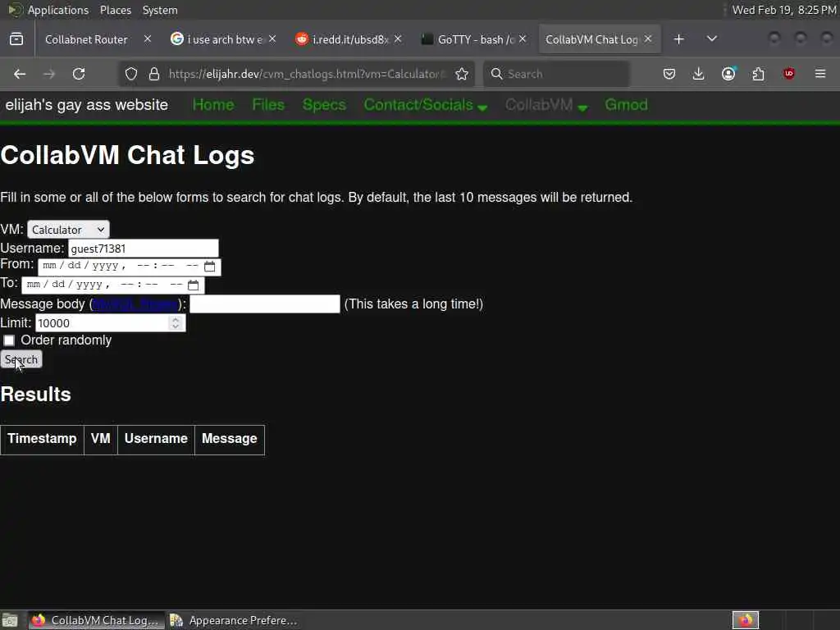Screen dimensions: 840x630
Task: Click the Message body text field
Action: (x=265, y=304)
